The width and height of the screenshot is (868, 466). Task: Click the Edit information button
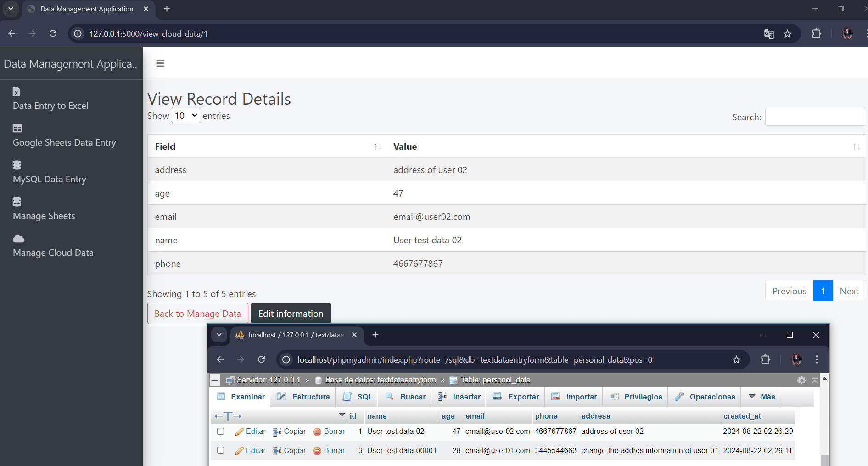pyautogui.click(x=291, y=314)
